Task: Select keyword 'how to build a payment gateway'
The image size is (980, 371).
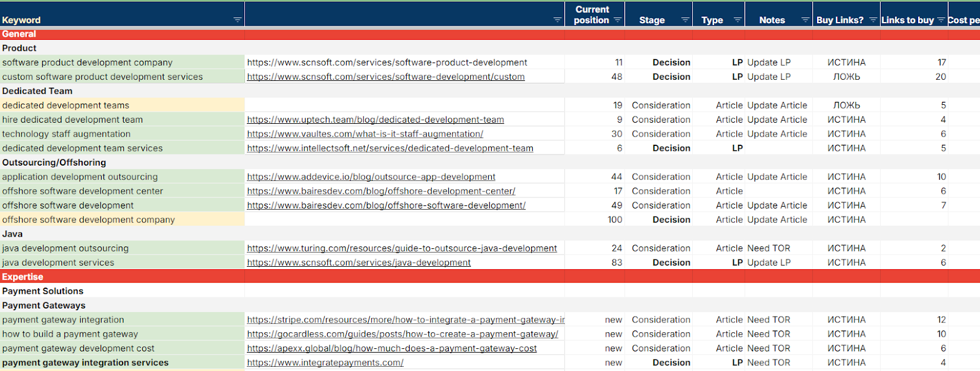Action: 70,334
